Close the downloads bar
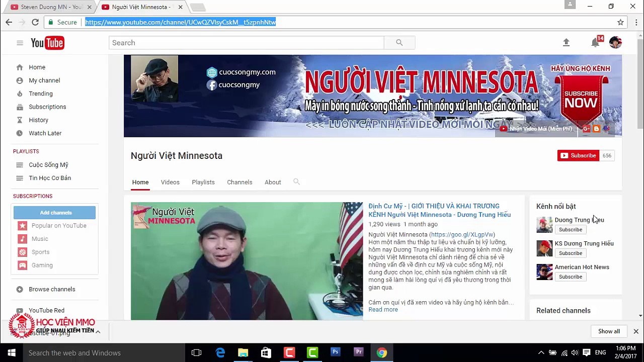This screenshot has width=644, height=362. 636,331
